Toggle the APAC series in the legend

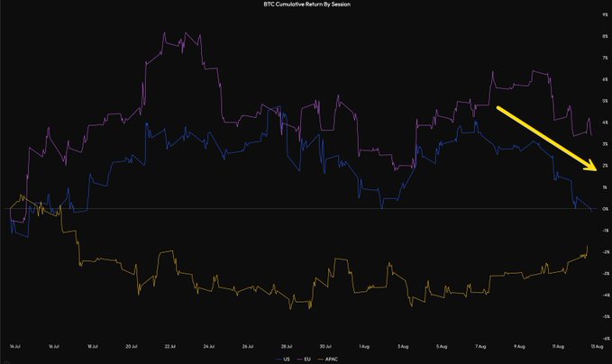328,359
